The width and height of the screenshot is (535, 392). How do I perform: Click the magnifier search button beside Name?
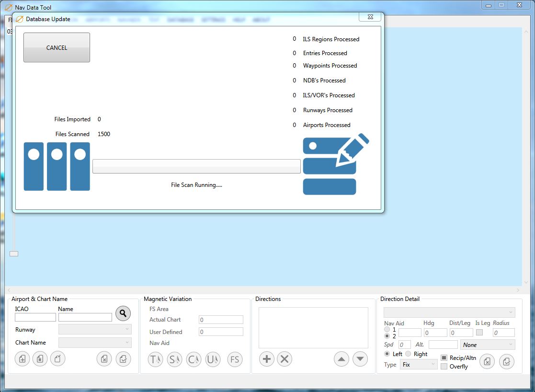[123, 313]
